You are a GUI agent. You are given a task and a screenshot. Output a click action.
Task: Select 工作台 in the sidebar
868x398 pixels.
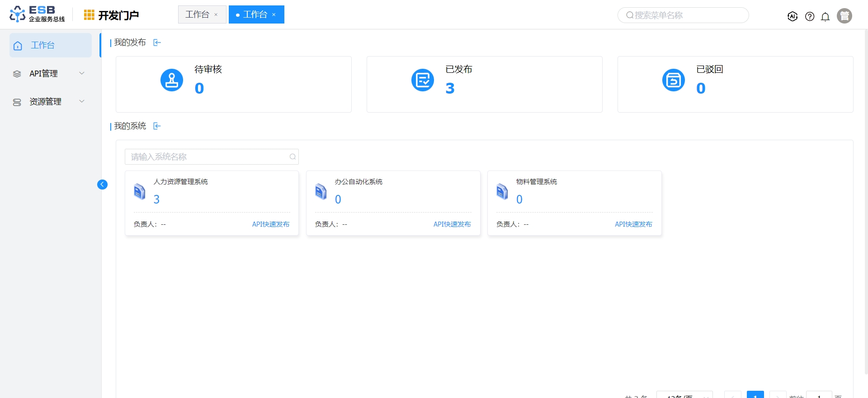[50, 45]
